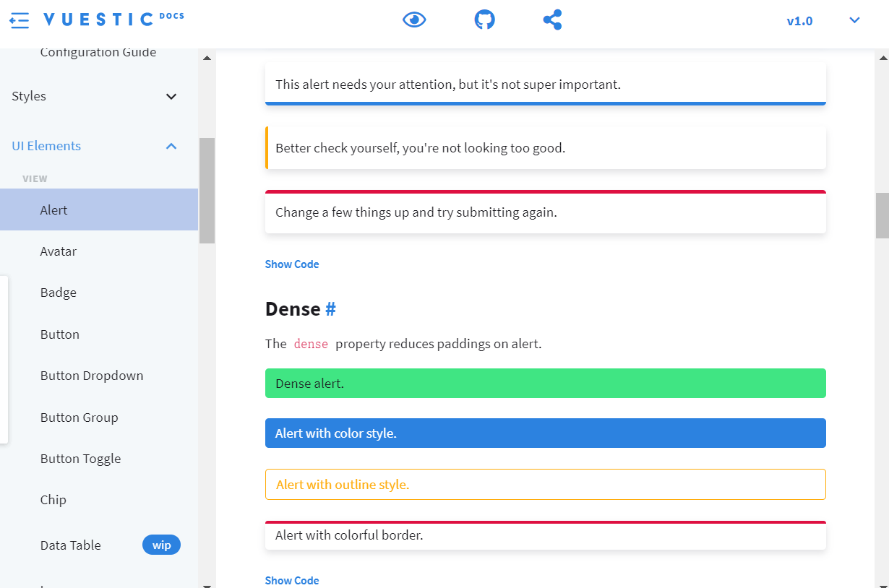Click the sidebar scrollbar thumb
This screenshot has width=889, height=588.
point(207,191)
